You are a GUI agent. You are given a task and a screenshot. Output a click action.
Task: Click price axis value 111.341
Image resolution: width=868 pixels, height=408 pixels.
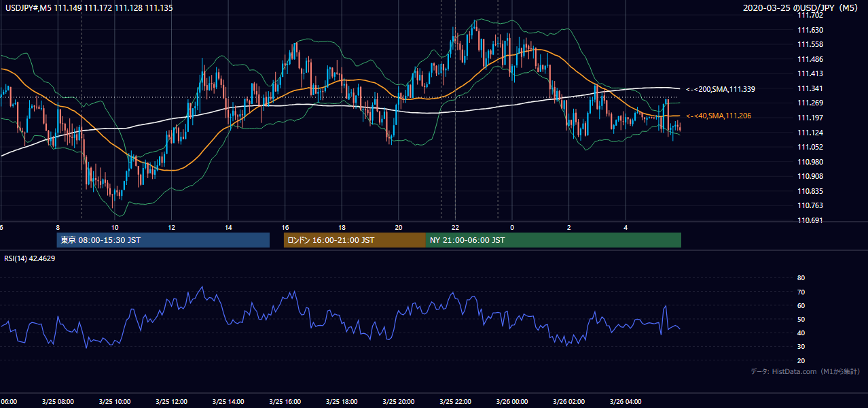(810, 88)
